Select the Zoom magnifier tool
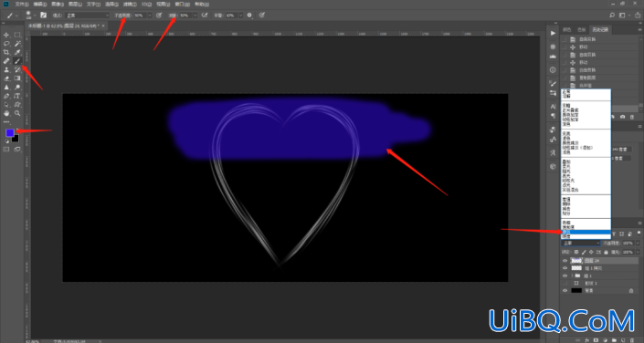644x343 pixels. pos(17,113)
